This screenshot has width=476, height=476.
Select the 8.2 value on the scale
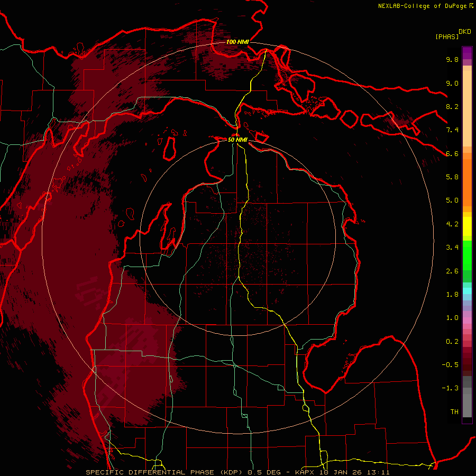(452, 106)
